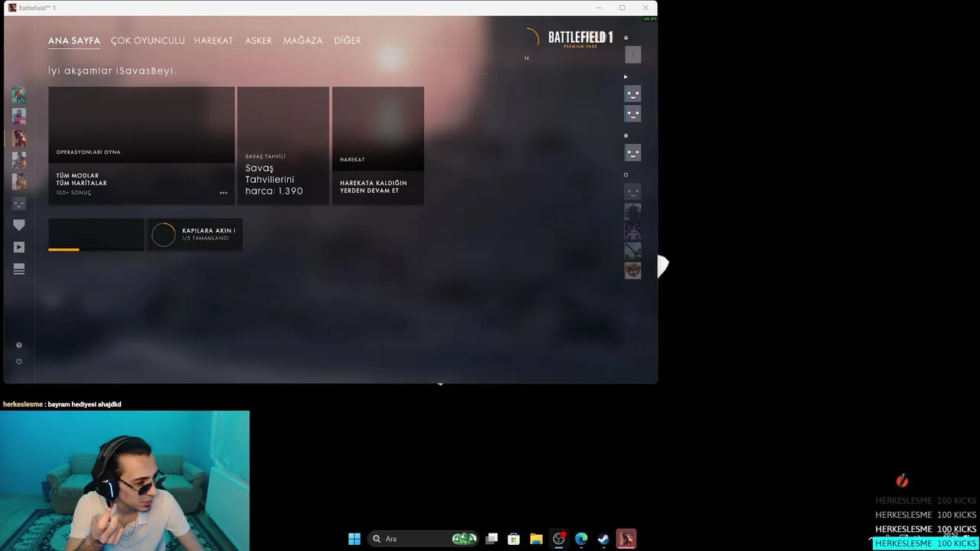Viewport: 980px width, 551px height.
Task: Go to the ASKER tab
Action: point(259,41)
